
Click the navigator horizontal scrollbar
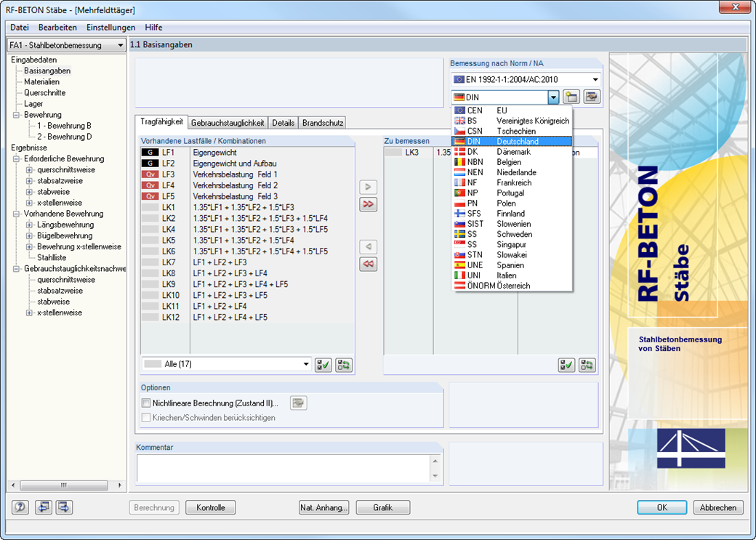[x=66, y=485]
